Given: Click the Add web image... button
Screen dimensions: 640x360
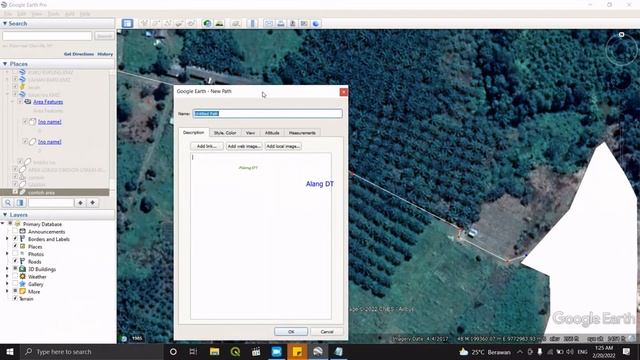Looking at the screenshot, I should 244,146.
